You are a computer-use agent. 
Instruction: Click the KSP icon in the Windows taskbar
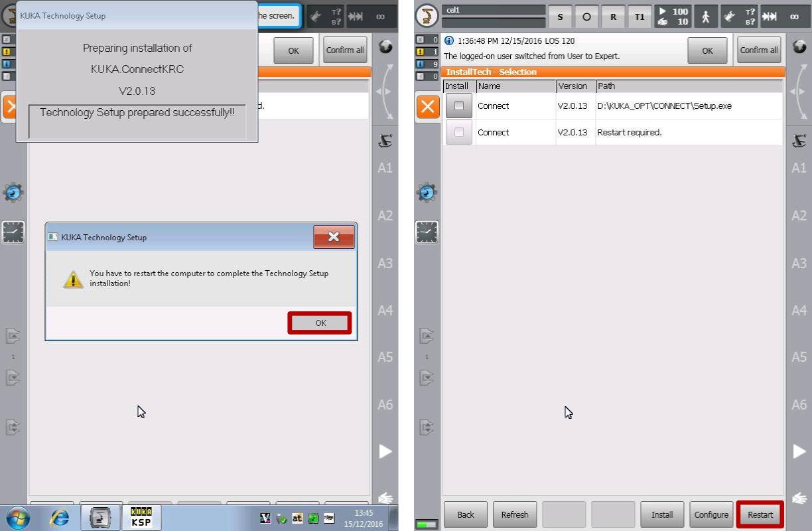[x=141, y=517]
